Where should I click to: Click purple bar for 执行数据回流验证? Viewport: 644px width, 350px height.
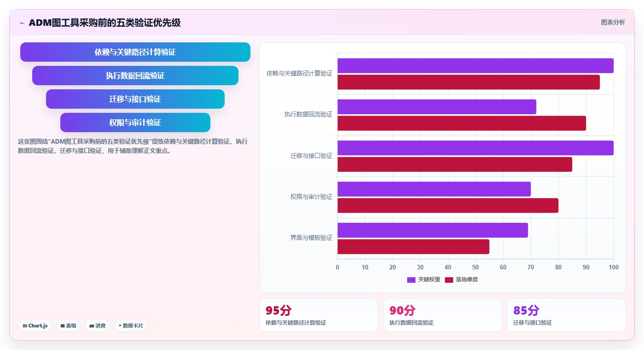pyautogui.click(x=437, y=106)
